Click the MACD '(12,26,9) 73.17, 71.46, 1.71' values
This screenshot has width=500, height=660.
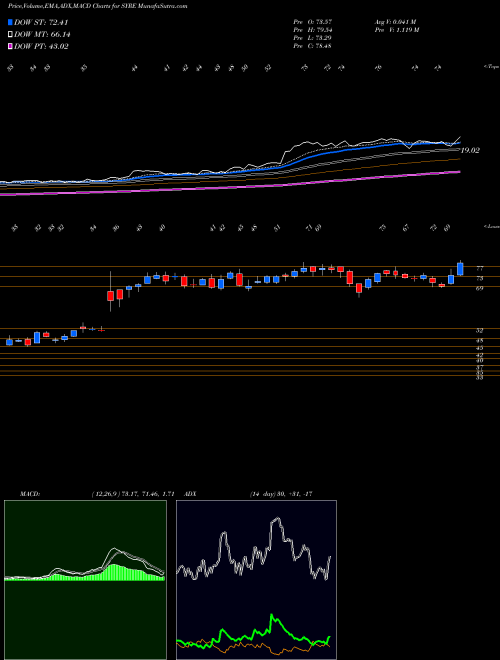click(133, 494)
